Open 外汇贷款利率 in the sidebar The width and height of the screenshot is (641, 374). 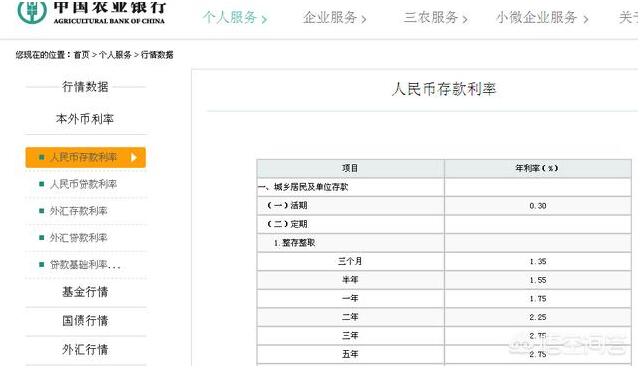pos(78,238)
